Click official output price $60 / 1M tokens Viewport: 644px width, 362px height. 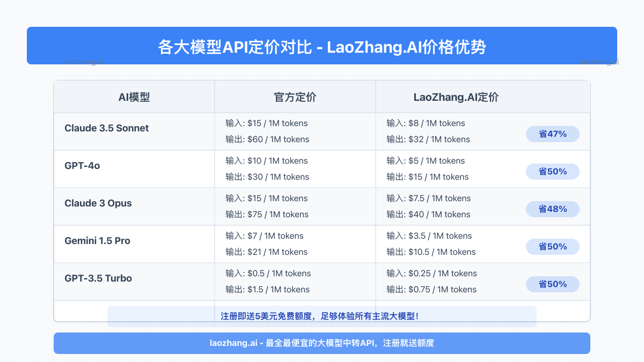click(267, 139)
